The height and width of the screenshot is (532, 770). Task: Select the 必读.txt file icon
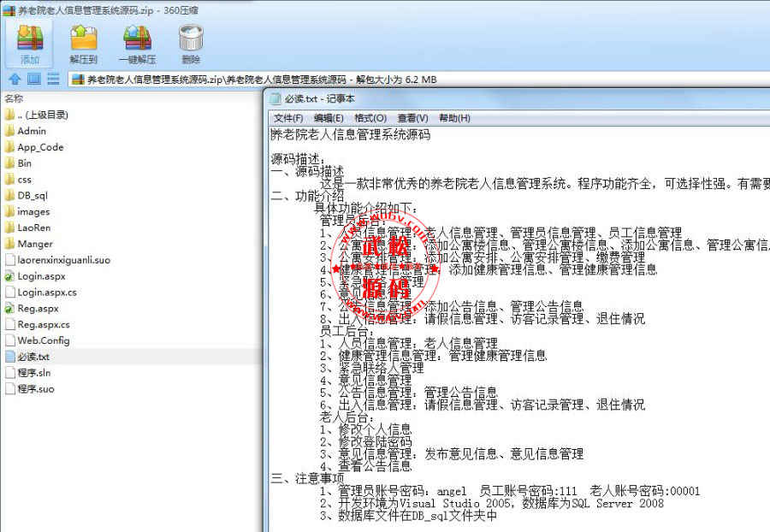(x=9, y=357)
